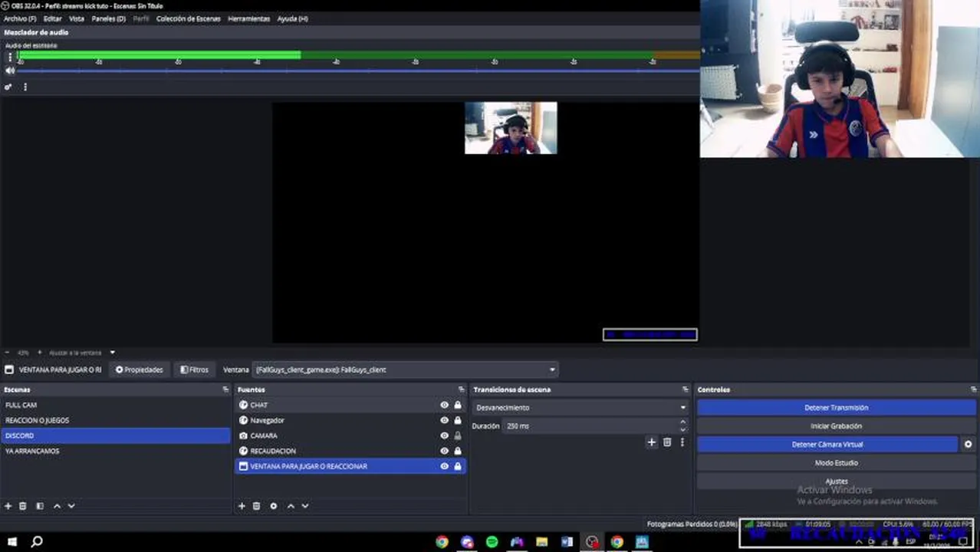Open Ayuda (H) menu
The height and width of the screenshot is (552, 980).
(292, 18)
